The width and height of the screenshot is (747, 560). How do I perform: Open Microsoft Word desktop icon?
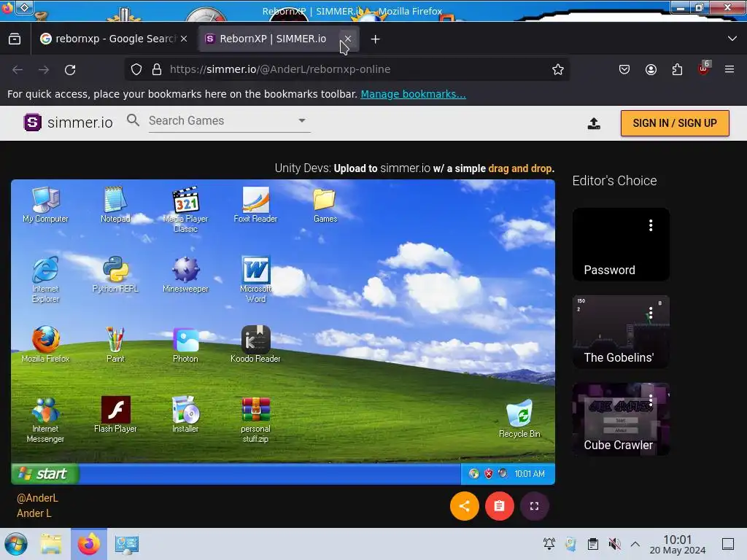pos(255,279)
